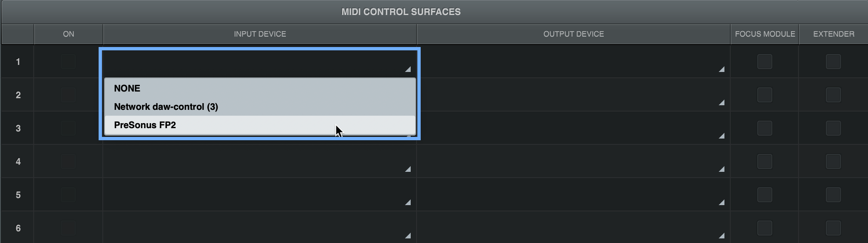Toggle Extender for surface 4

point(833,161)
